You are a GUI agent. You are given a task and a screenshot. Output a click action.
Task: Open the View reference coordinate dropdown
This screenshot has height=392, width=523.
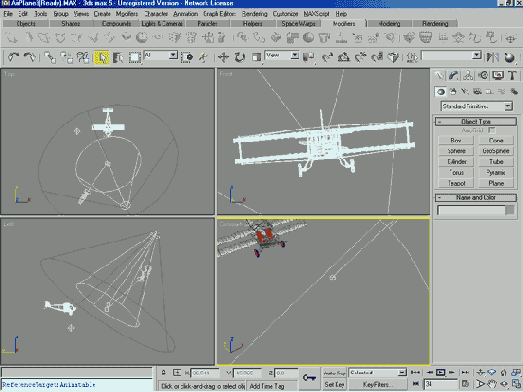[x=282, y=55]
